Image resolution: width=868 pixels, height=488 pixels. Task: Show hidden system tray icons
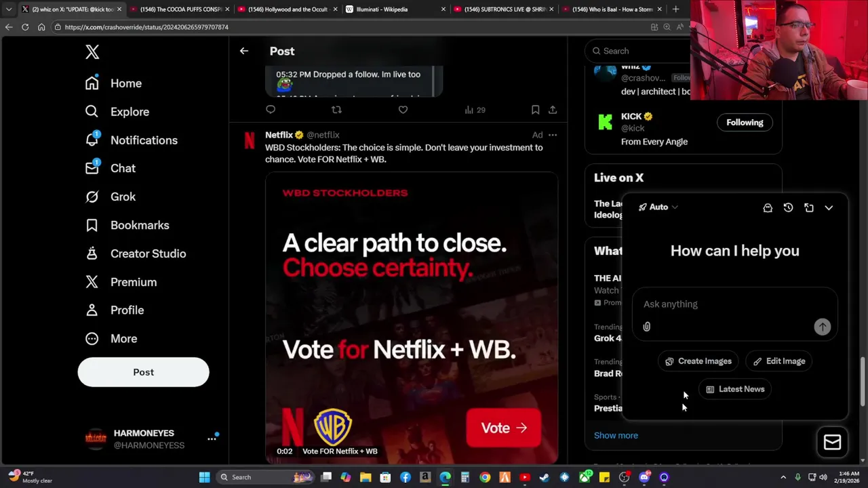(x=783, y=477)
